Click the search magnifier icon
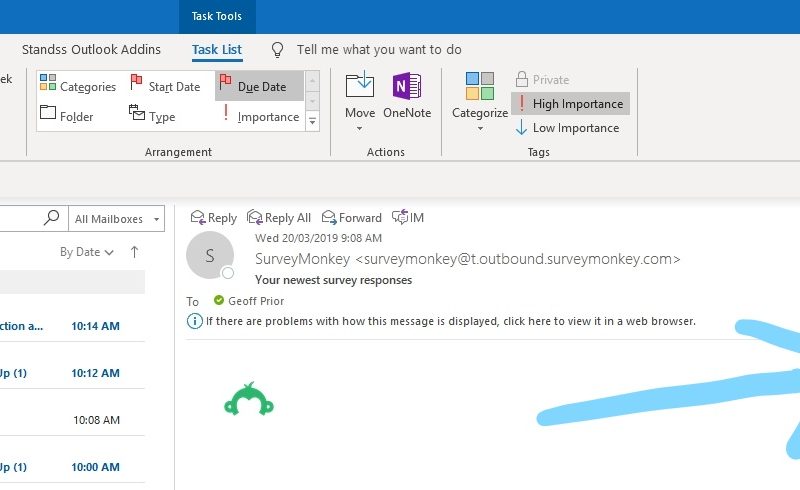Screen dimensions: 800x490 [51, 217]
